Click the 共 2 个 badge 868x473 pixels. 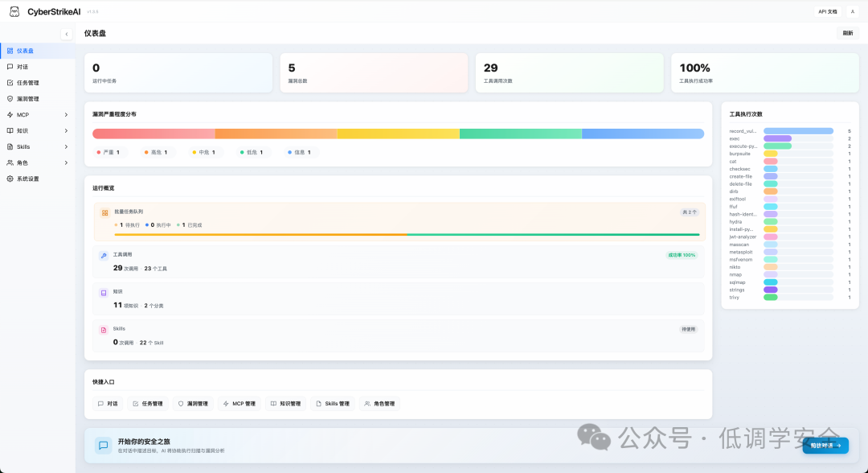pyautogui.click(x=690, y=212)
